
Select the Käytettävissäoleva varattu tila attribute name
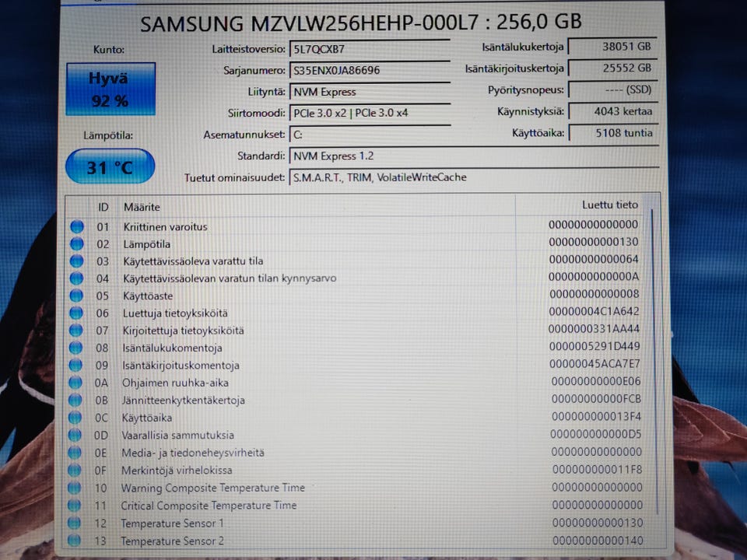pyautogui.click(x=193, y=261)
